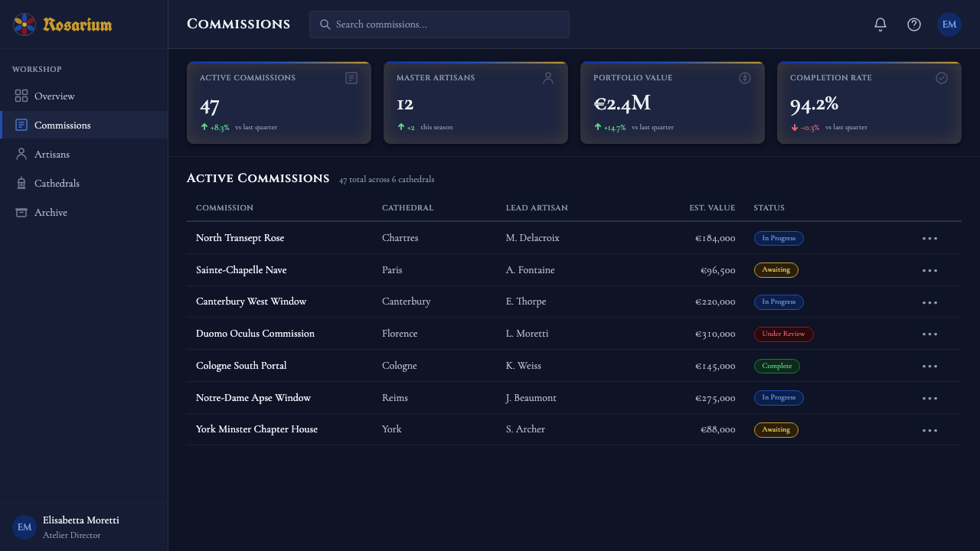
Task: Click the help question mark icon
Action: (914, 24)
